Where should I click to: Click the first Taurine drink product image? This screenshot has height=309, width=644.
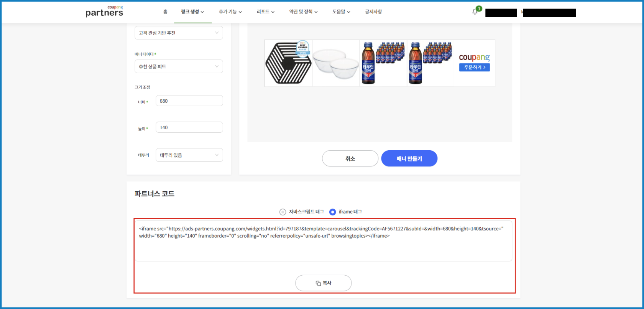point(383,63)
